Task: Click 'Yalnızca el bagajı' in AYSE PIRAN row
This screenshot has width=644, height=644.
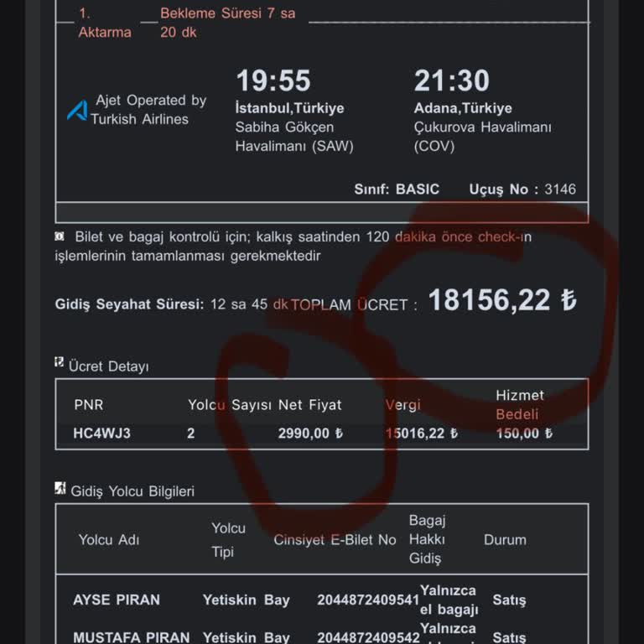Action: click(449, 600)
